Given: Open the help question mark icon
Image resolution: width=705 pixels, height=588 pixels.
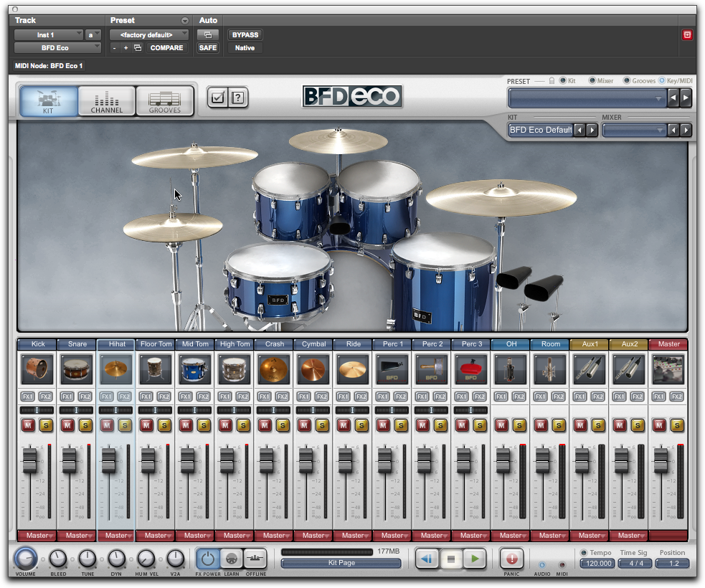Looking at the screenshot, I should [238, 97].
